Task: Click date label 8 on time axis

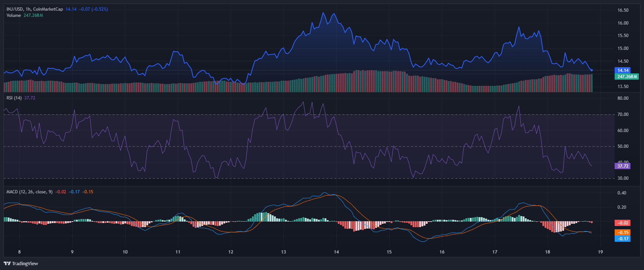Action: 19,252
